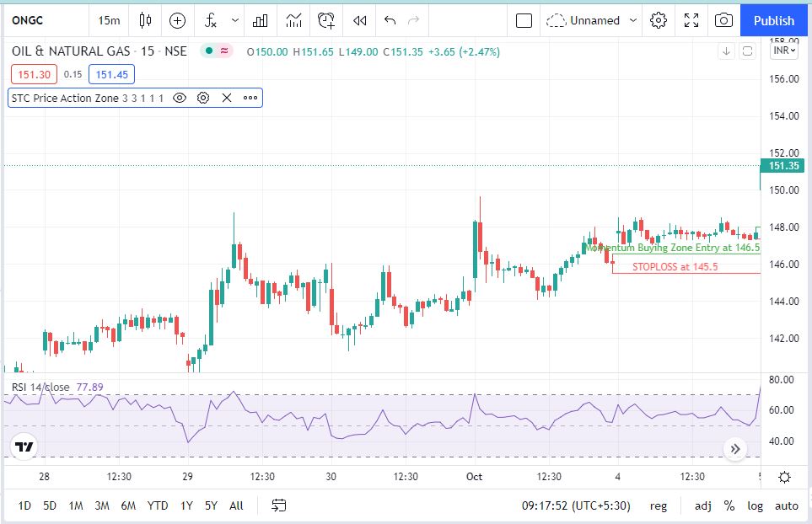Toggle percent scale mode
This screenshot has height=524, width=812.
point(729,505)
